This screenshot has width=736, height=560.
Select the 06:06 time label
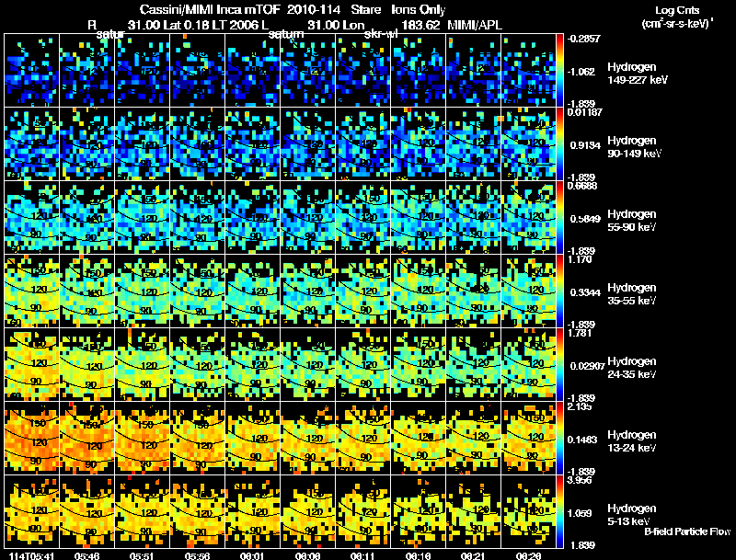[x=307, y=555]
